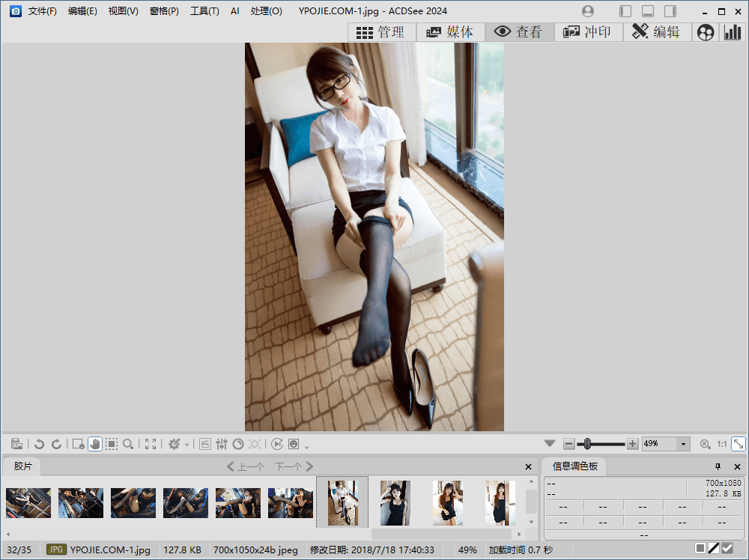Image resolution: width=749 pixels, height=560 pixels.
Task: Enter full screen view mode
Action: [x=151, y=444]
